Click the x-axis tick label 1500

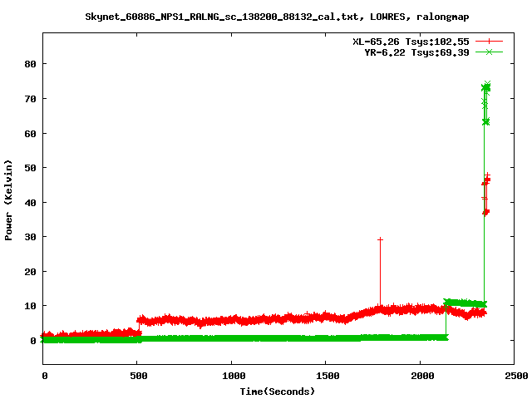328,376
